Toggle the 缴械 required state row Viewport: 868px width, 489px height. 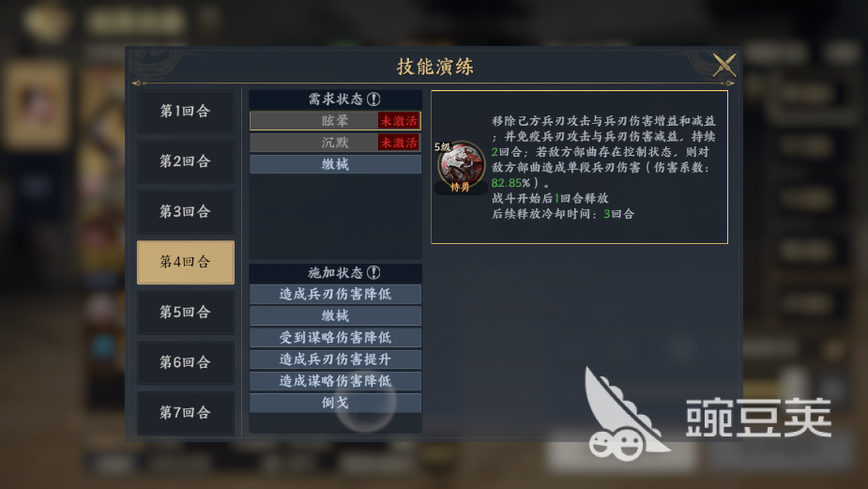point(335,164)
